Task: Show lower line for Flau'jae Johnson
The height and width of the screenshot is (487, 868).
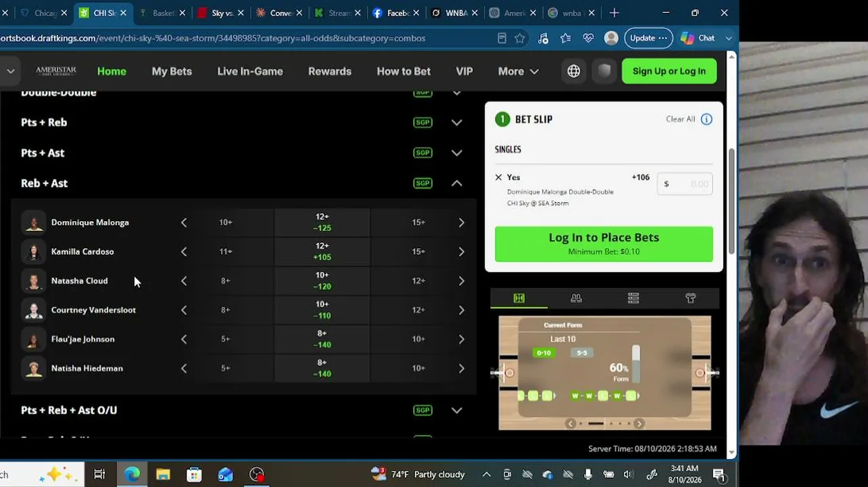Action: [x=184, y=339]
